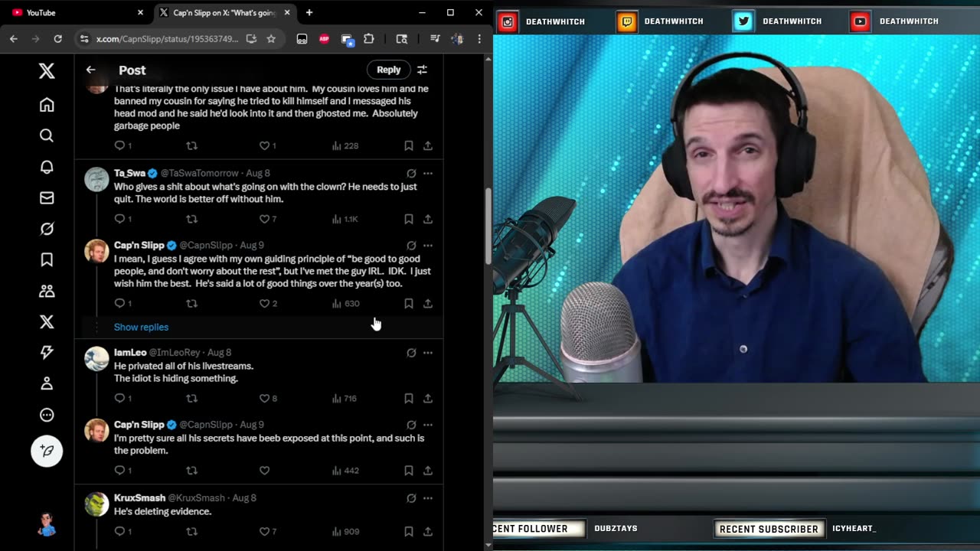Viewport: 980px width, 551px height.
Task: Open account avatar at sidebar bottom
Action: pyautogui.click(x=47, y=525)
